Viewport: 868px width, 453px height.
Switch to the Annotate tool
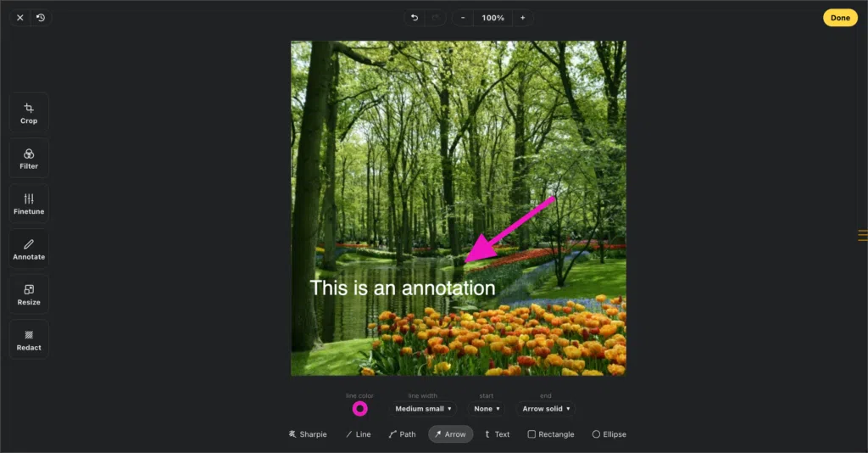click(29, 249)
